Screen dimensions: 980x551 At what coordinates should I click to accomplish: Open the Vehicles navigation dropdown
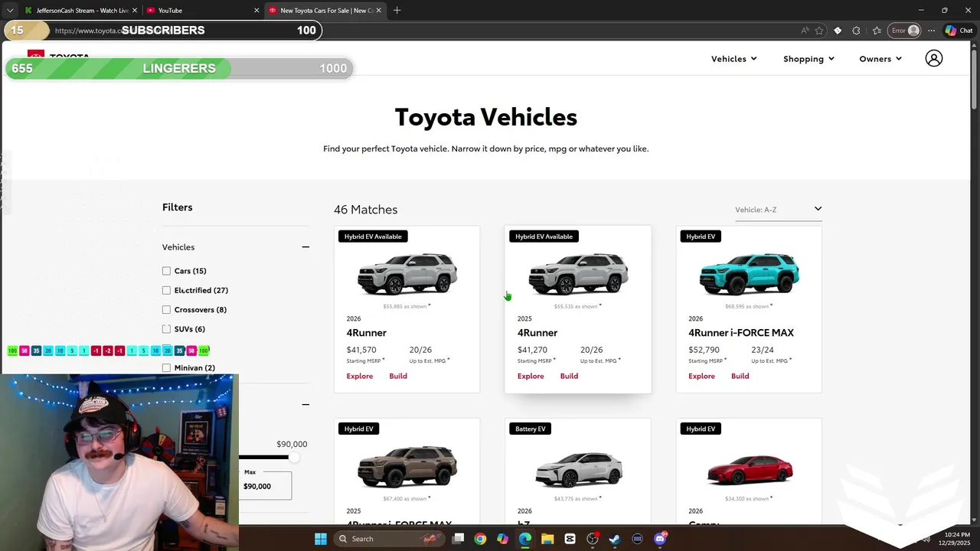(x=733, y=59)
